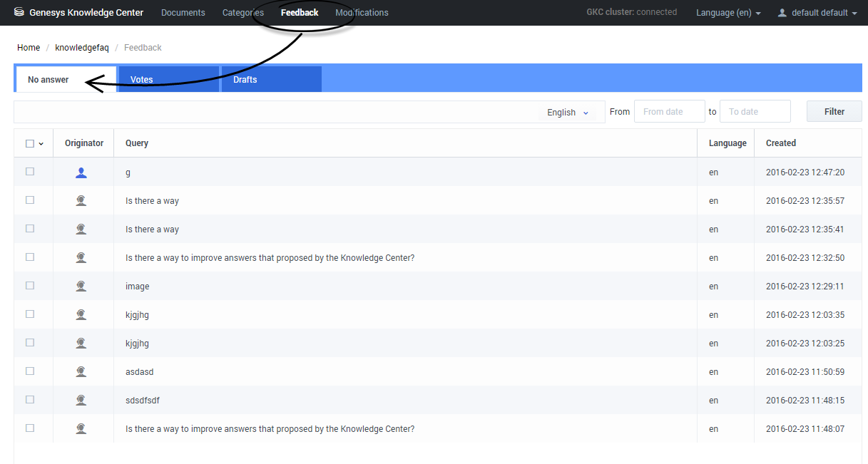Screen dimensions: 868x464
Task: Open the Drafts tab
Action: pos(271,79)
